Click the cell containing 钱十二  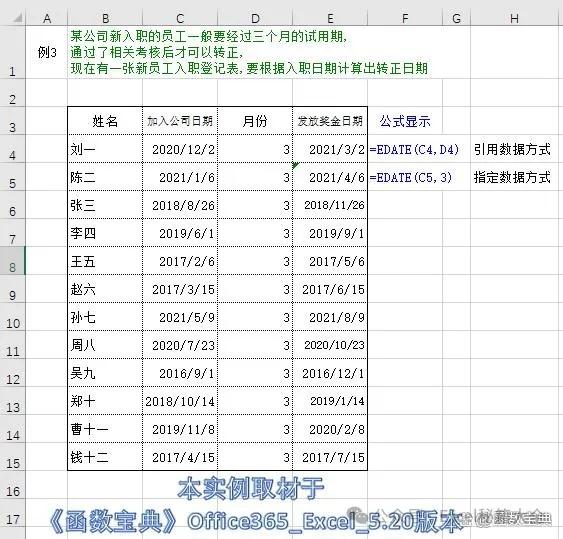105,457
